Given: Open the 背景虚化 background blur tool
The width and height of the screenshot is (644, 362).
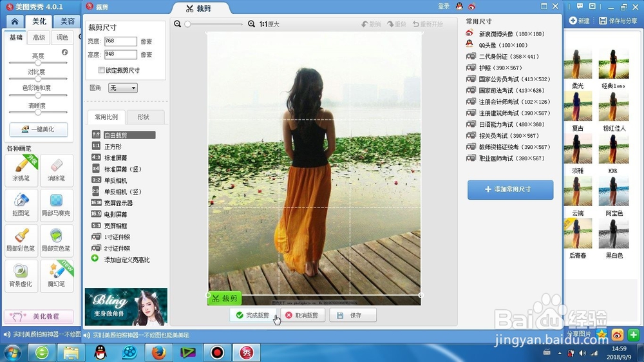Looking at the screenshot, I should pyautogui.click(x=21, y=276).
